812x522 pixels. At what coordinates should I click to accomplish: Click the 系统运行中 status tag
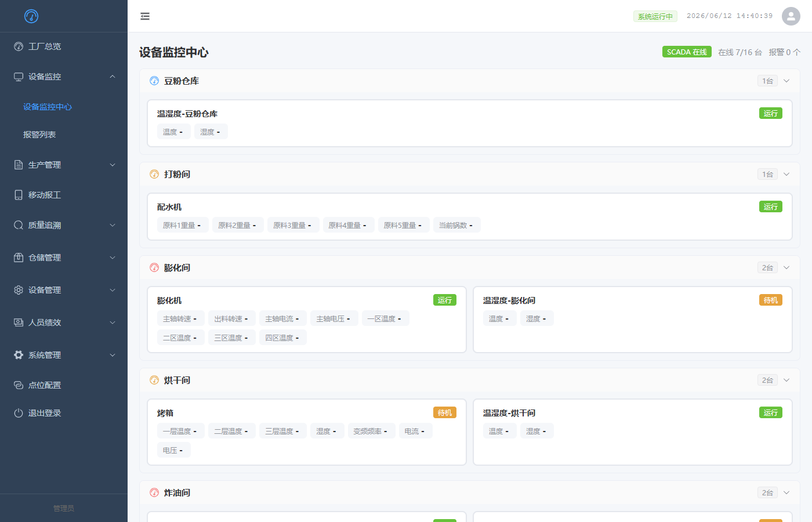click(655, 16)
